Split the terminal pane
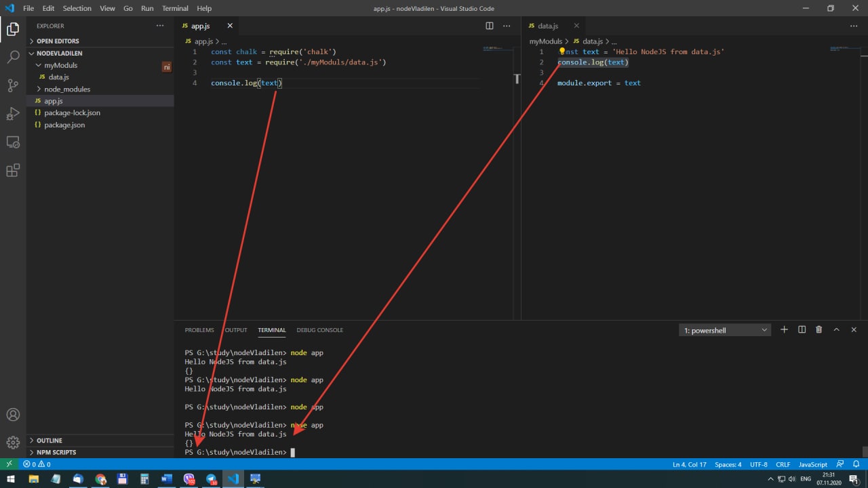Screen dimensions: 868x488 [802, 329]
